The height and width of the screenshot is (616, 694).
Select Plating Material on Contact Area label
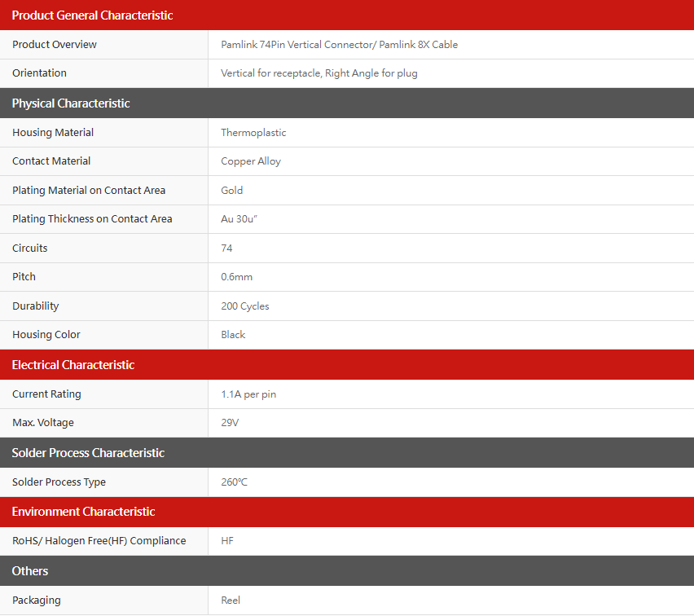(x=89, y=191)
